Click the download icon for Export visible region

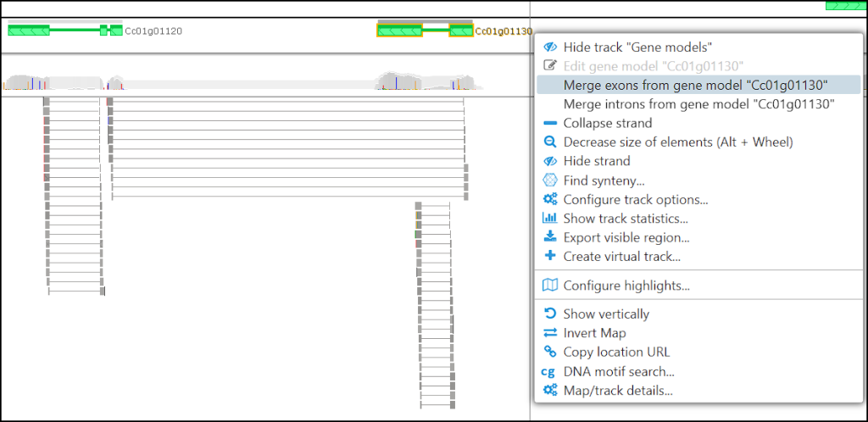[x=549, y=237]
